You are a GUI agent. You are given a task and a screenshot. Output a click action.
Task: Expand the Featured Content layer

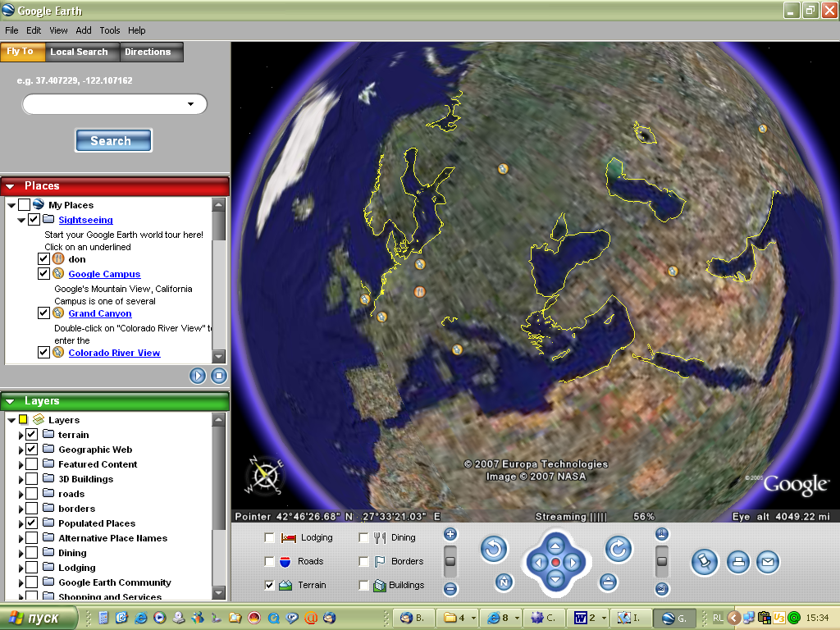pos(21,464)
